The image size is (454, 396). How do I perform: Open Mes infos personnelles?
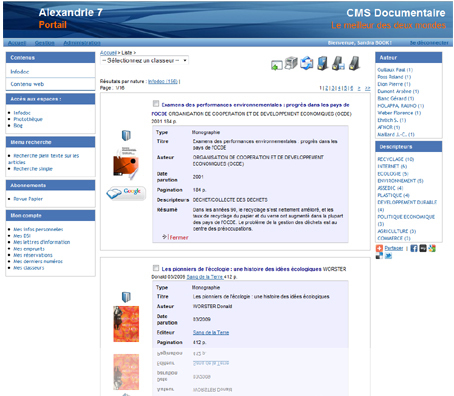[x=38, y=229]
